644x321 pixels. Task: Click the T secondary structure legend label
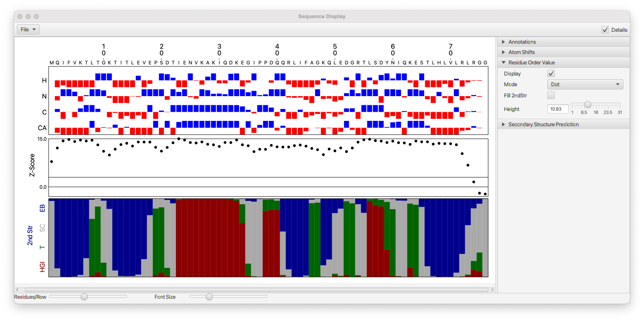coord(42,248)
